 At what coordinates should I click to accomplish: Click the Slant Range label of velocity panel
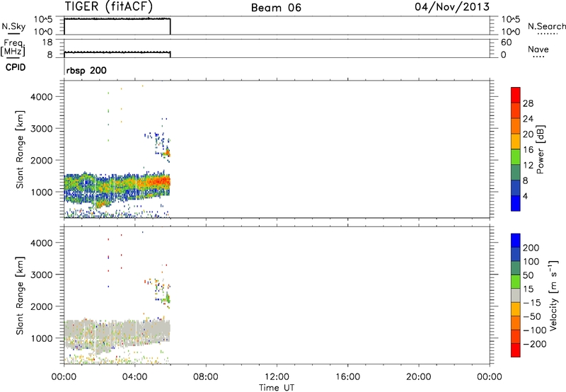tap(19, 295)
